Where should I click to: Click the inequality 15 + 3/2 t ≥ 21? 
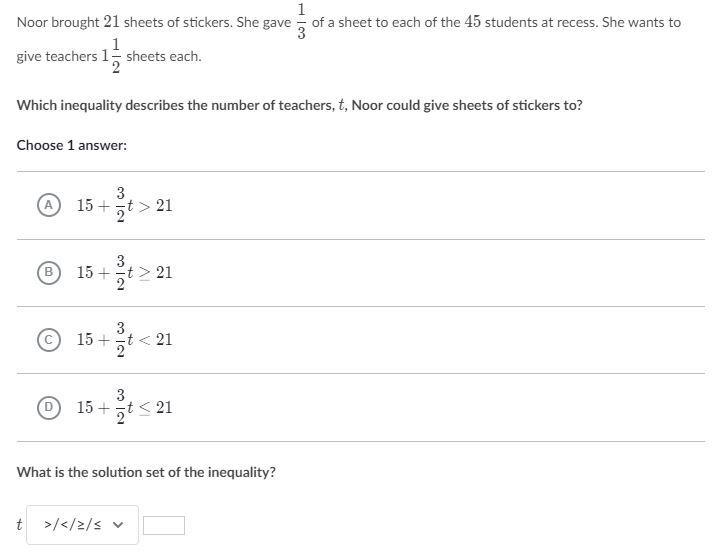[x=124, y=272]
